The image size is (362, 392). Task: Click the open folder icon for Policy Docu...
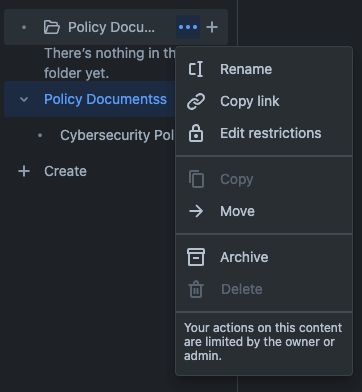[52, 27]
